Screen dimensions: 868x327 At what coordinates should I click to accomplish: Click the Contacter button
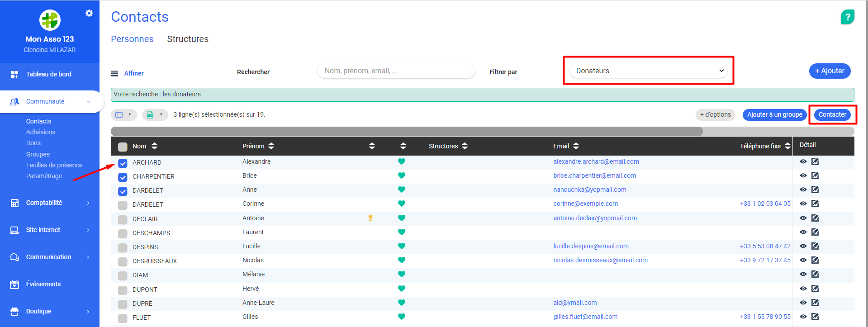tap(832, 114)
